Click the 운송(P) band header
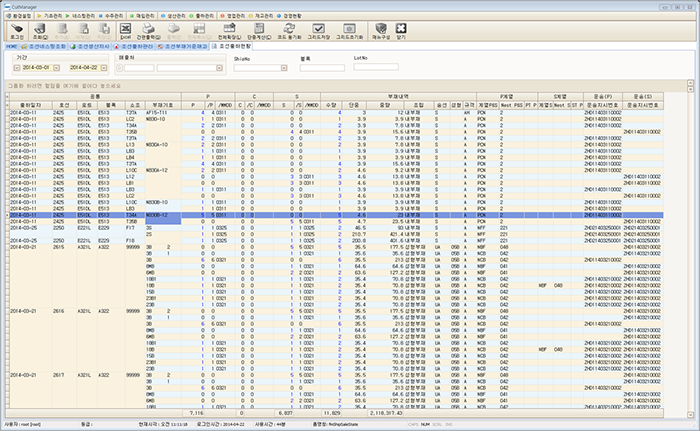The height and width of the screenshot is (431, 700). tap(603, 96)
